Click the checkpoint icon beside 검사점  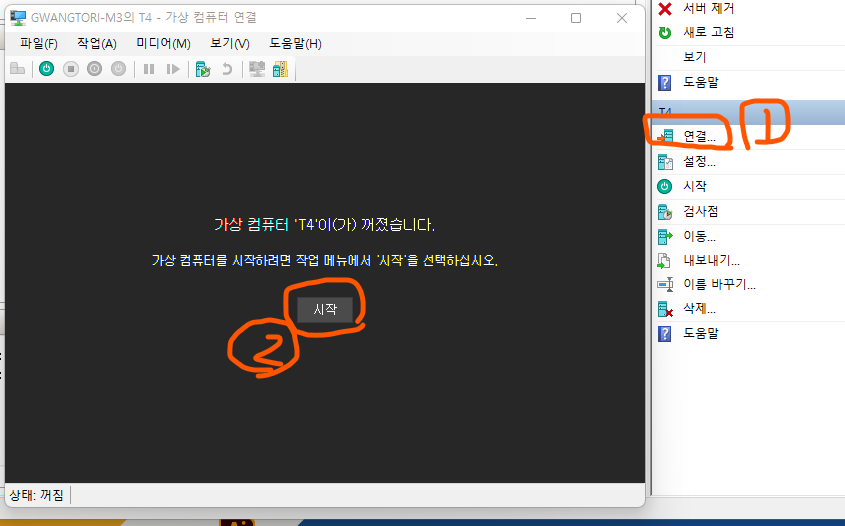click(665, 212)
